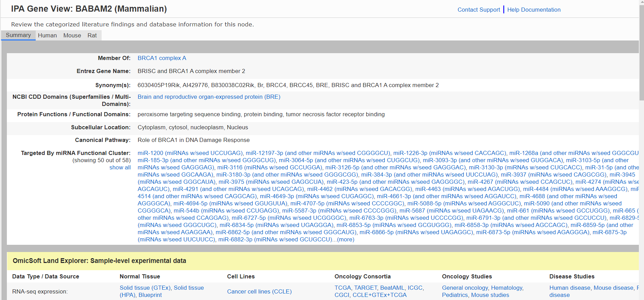Click 'Role of BRCA1 in DNA Damage Response' text
The width and height of the screenshot is (644, 300).
pyautogui.click(x=194, y=140)
